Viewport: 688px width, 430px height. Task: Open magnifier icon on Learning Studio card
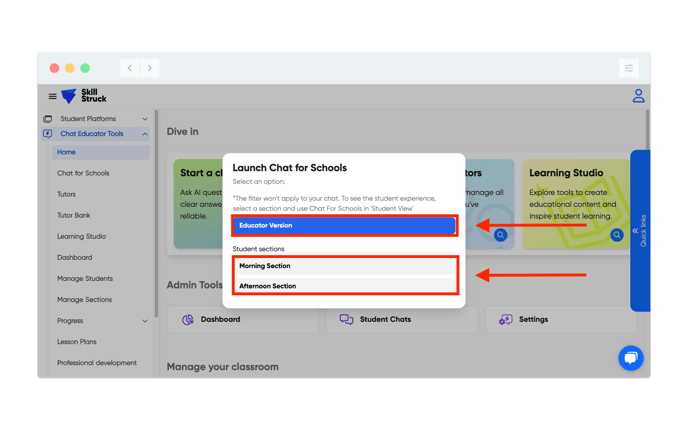616,235
